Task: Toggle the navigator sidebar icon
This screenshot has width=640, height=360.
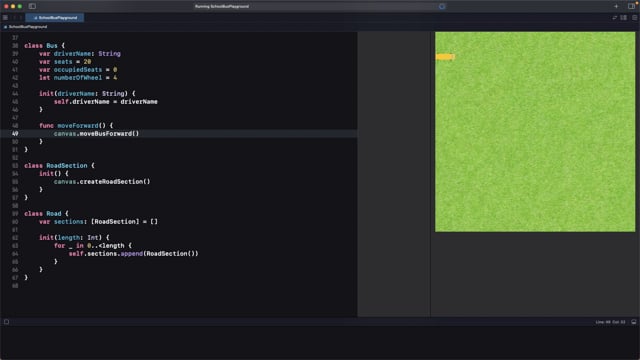Action: click(x=32, y=6)
